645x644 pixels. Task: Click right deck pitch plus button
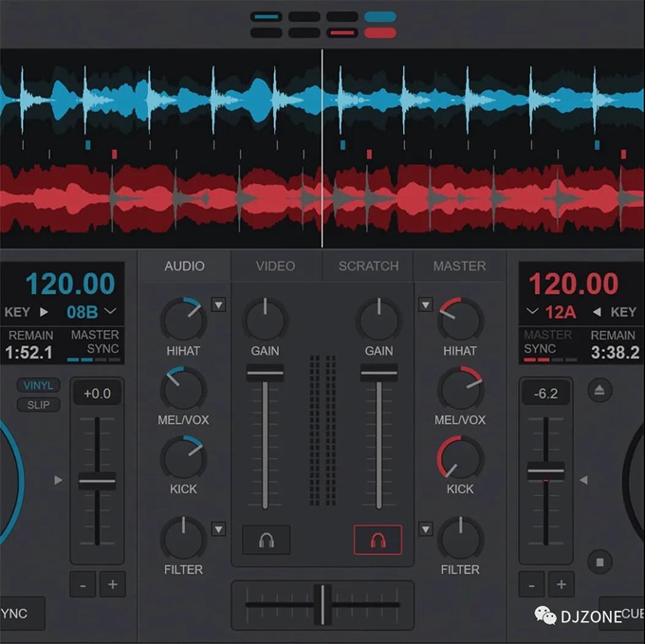[562, 584]
